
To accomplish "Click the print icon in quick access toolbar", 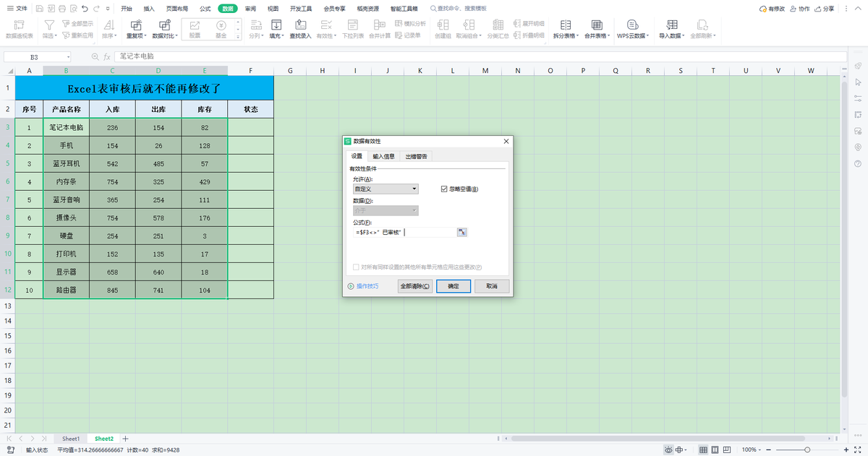I will click(62, 9).
